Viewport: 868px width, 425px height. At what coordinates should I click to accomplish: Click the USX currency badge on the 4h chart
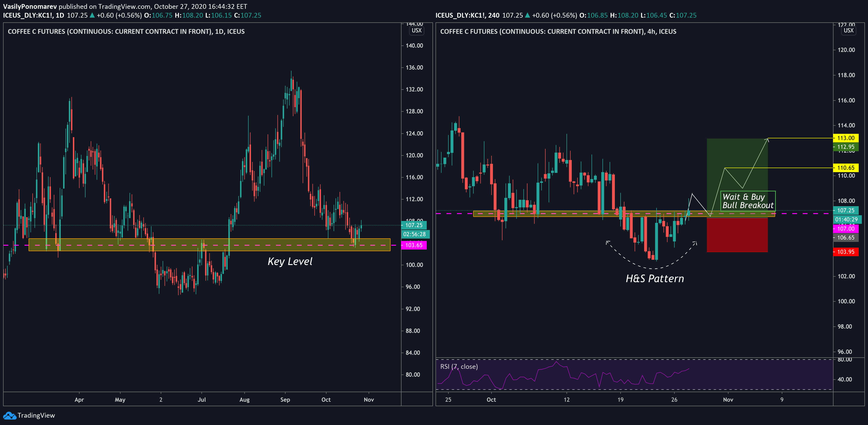point(848,31)
